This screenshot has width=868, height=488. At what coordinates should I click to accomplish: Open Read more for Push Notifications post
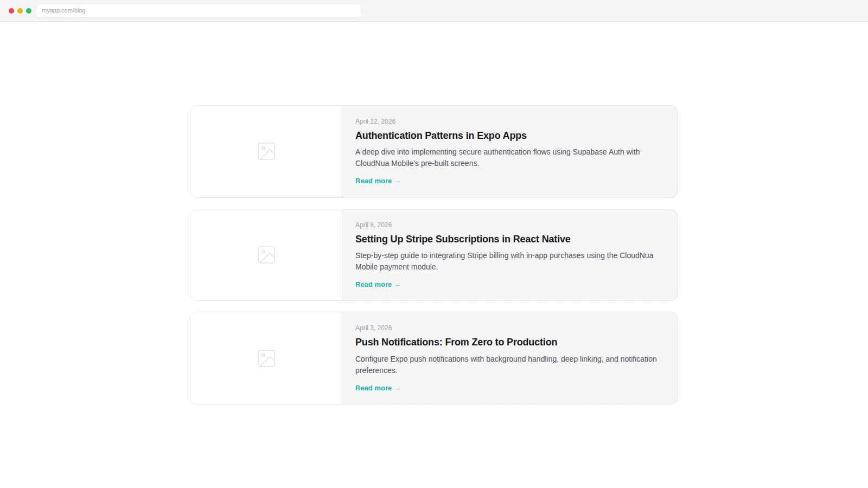378,388
